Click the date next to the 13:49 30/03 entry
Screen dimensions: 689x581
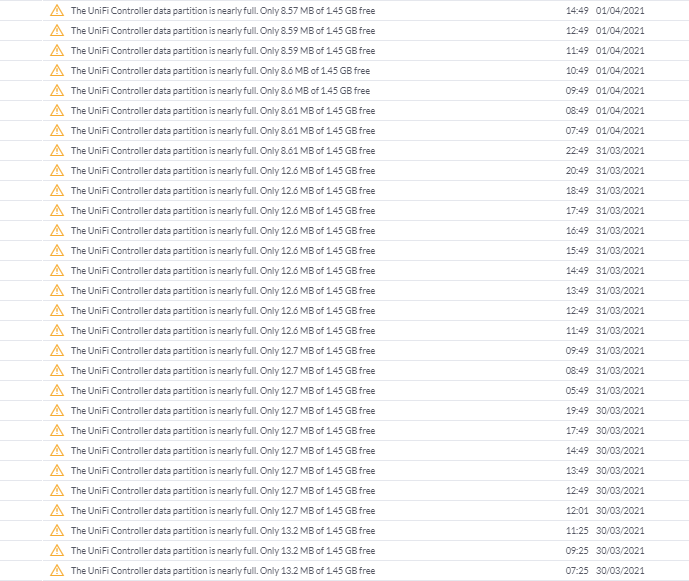[620, 470]
